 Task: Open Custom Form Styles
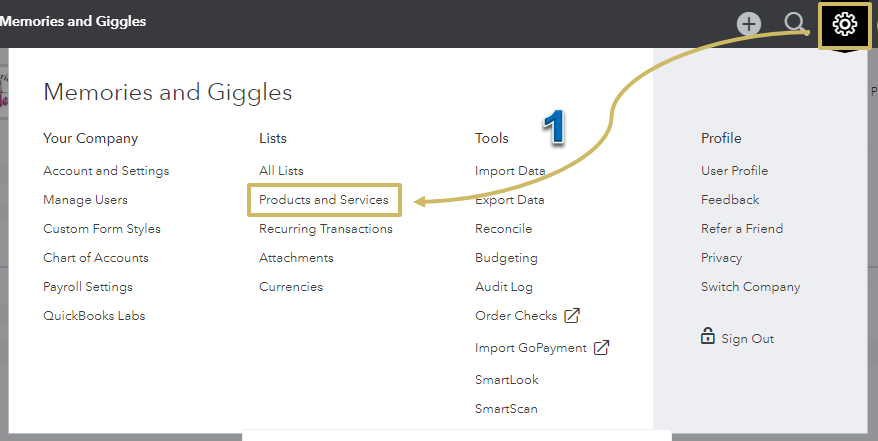[x=102, y=229]
